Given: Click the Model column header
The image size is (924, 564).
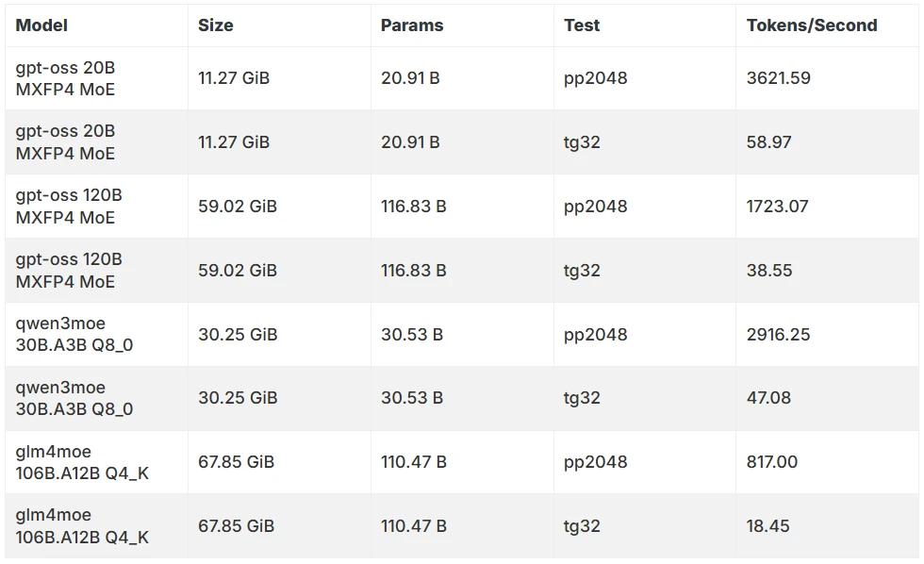Looking at the screenshot, I should 41,25.
